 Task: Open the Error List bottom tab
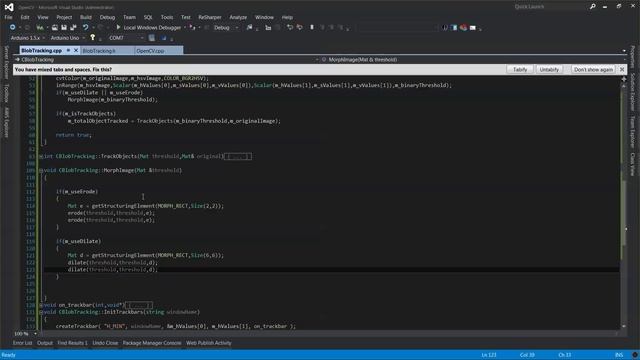(22, 343)
